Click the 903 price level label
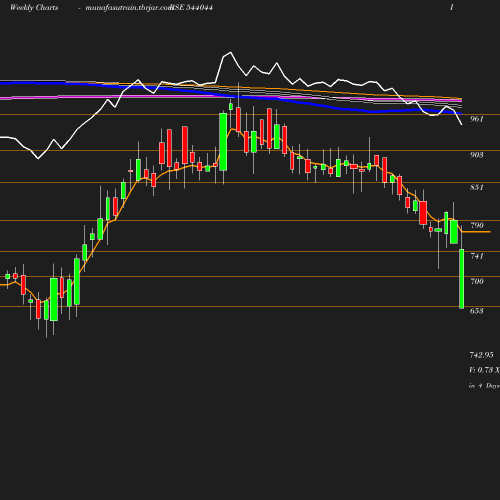Image resolution: width=500 pixels, height=500 pixels. 476,155
